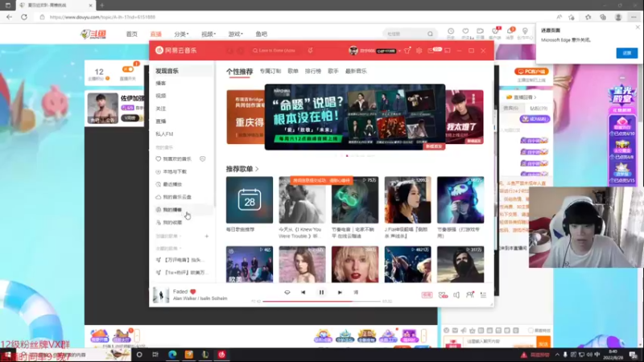This screenshot has width=644, height=362.
Task: Toggle the sound quality badge in player bar
Action: (x=427, y=294)
